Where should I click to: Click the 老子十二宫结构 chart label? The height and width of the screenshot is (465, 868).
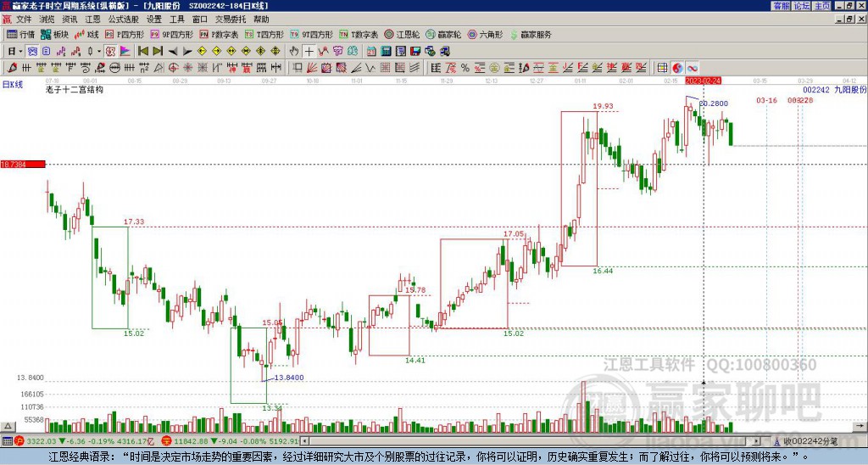pyautogui.click(x=75, y=89)
